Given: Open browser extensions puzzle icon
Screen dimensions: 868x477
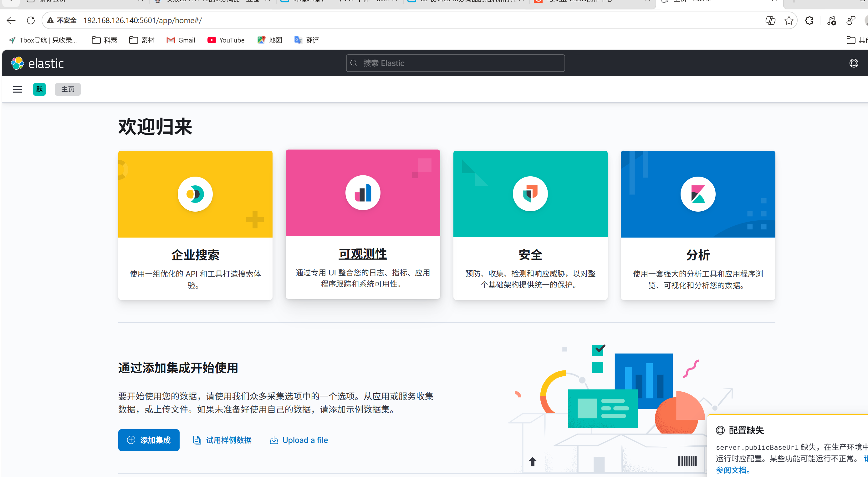Looking at the screenshot, I should [x=809, y=21].
